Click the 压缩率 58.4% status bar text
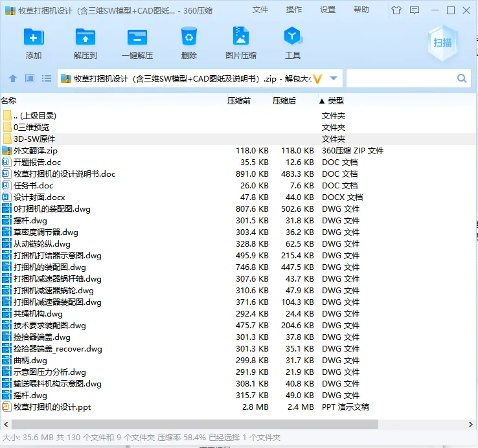This screenshot has height=448, width=478. point(182,438)
